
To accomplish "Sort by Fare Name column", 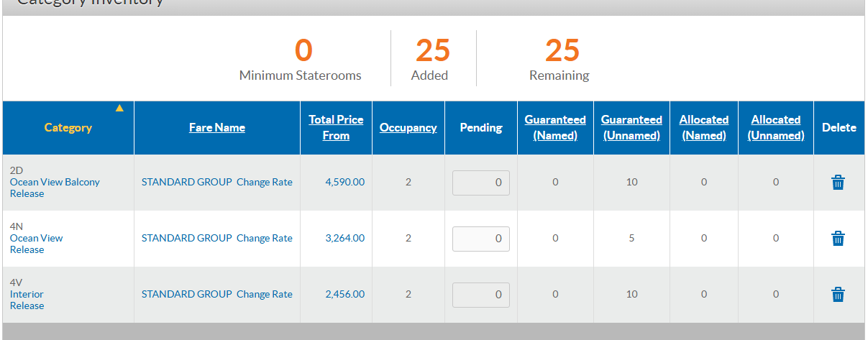I will coord(217,127).
